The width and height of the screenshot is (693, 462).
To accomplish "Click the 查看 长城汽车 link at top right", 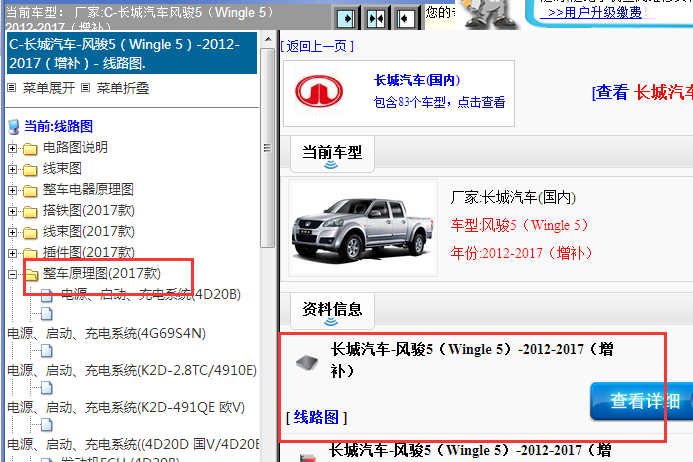I will [x=643, y=92].
